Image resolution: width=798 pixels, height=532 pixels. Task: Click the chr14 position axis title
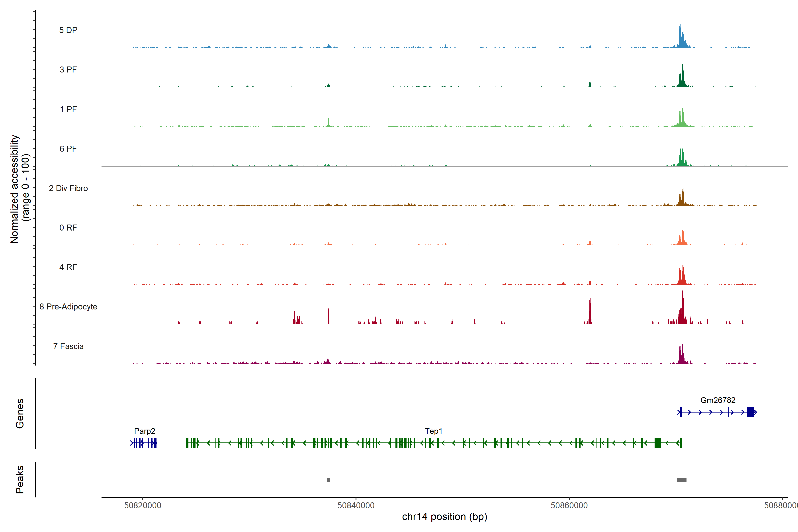[x=444, y=517]
